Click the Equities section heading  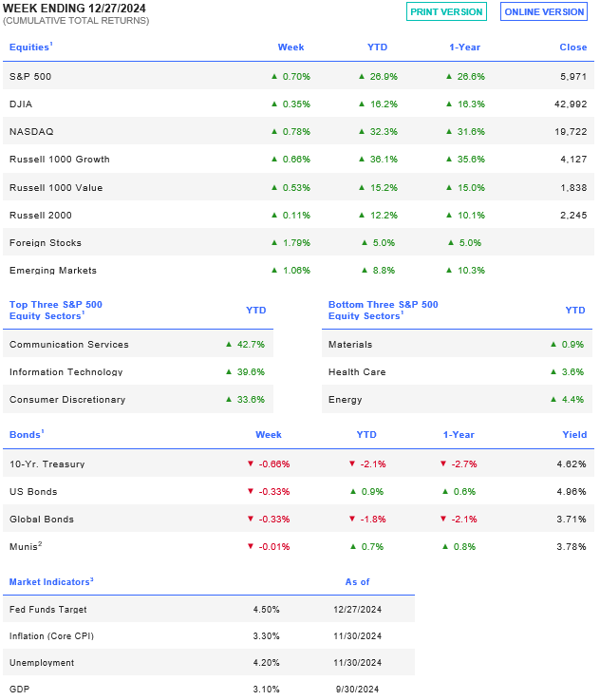point(30,47)
